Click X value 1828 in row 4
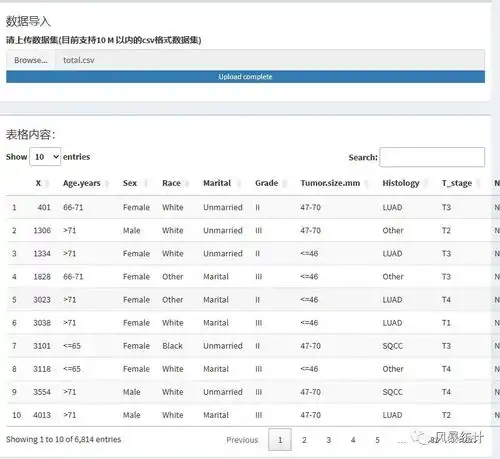This screenshot has width=500, height=459. coord(42,276)
